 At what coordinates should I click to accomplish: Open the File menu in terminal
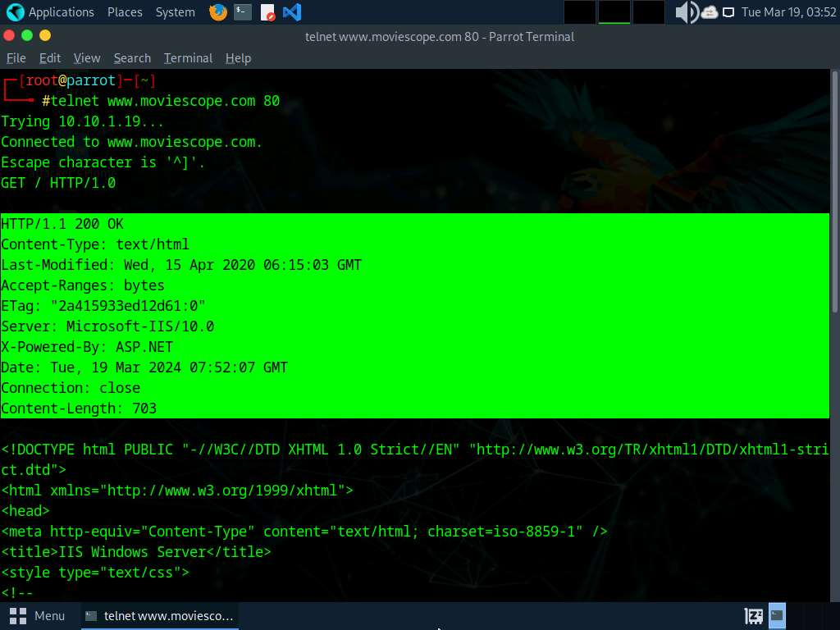16,58
